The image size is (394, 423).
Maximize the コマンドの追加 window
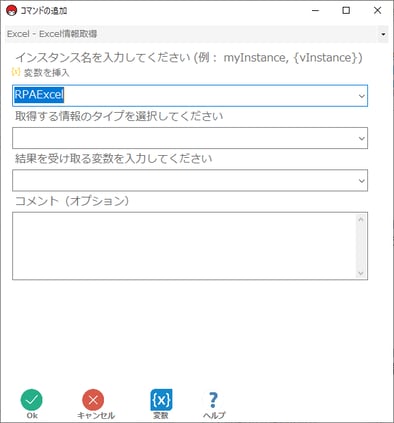click(346, 11)
